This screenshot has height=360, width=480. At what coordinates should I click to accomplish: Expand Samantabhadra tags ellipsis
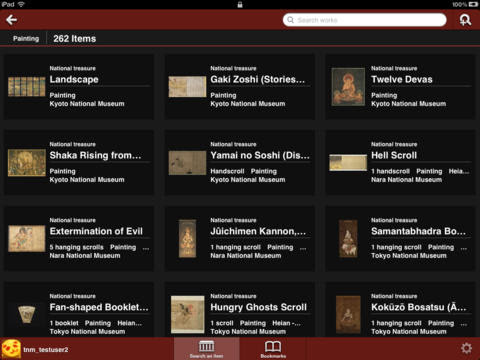464,248
